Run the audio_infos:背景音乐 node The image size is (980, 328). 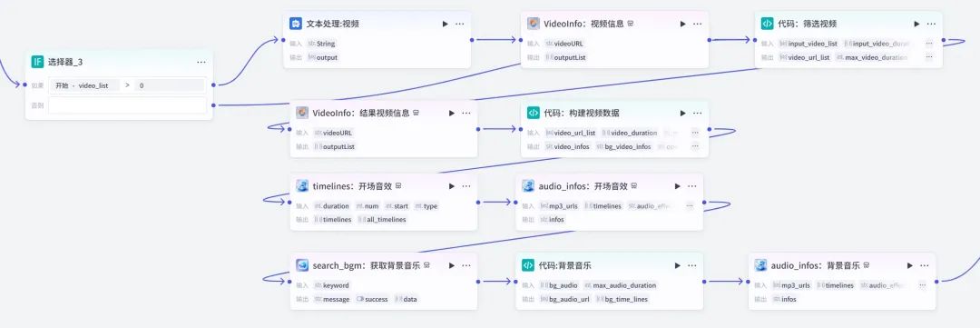point(910,265)
